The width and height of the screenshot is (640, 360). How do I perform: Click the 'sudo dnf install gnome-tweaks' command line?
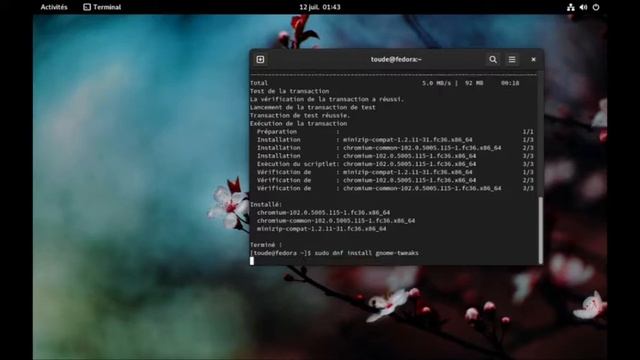coord(334,253)
